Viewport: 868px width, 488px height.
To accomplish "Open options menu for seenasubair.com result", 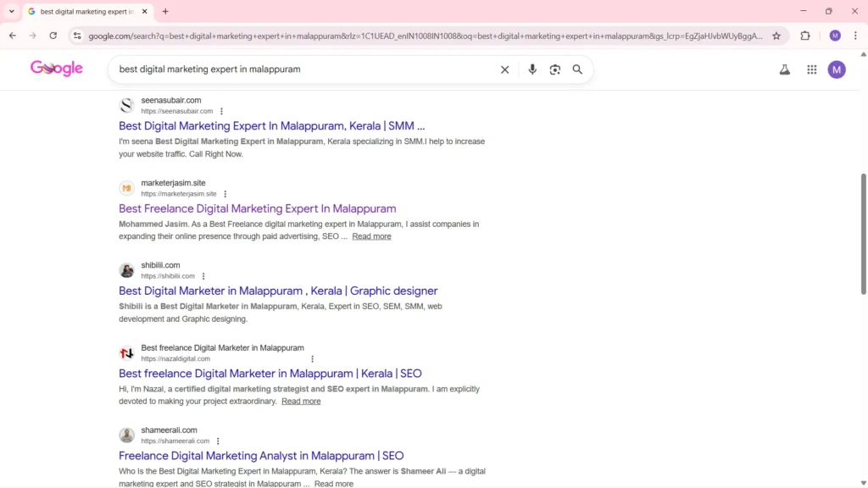I will pyautogui.click(x=221, y=110).
